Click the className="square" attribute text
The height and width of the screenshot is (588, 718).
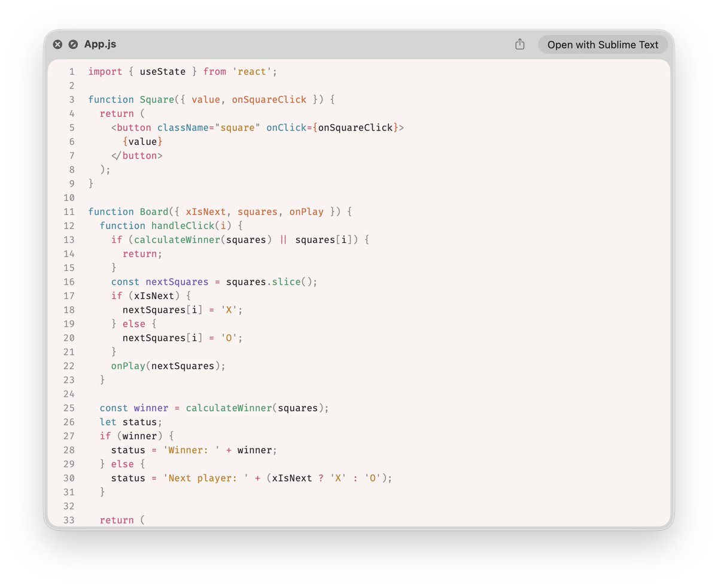(209, 127)
